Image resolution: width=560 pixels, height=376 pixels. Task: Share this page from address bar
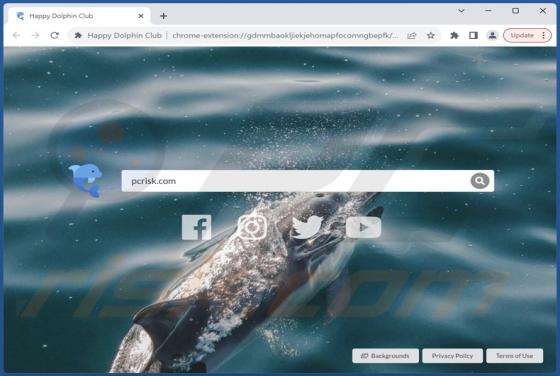pyautogui.click(x=412, y=35)
